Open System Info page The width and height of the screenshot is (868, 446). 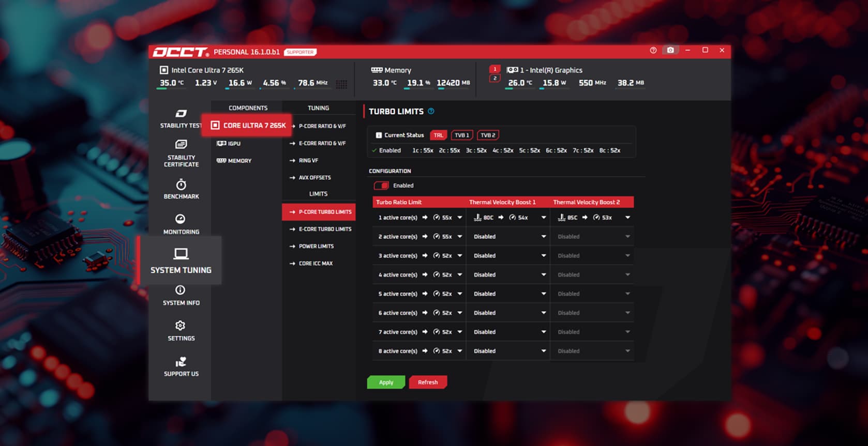tap(181, 295)
